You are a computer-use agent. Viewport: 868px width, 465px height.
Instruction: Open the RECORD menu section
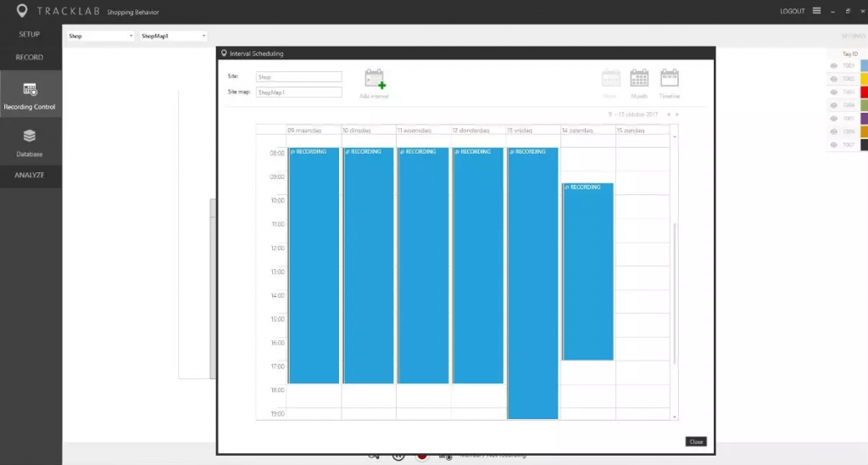coord(30,57)
